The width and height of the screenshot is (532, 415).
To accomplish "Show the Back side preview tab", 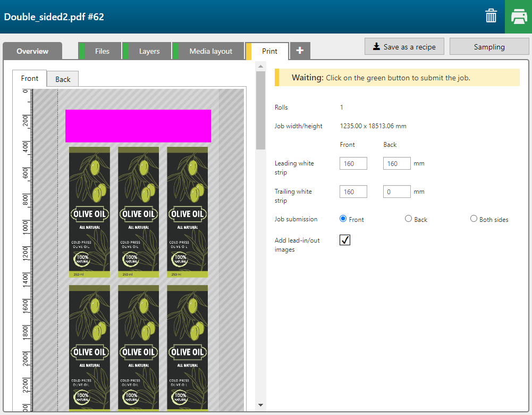I will pyautogui.click(x=63, y=79).
